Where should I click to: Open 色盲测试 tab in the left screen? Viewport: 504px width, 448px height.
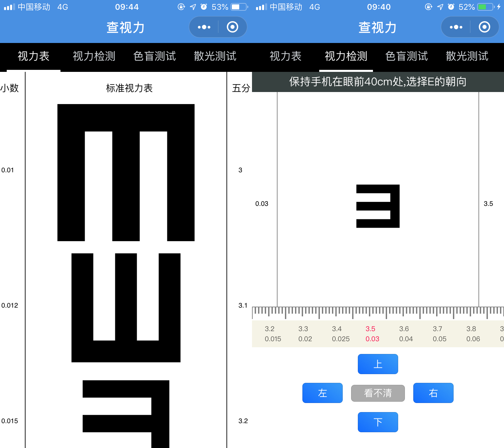click(x=155, y=56)
